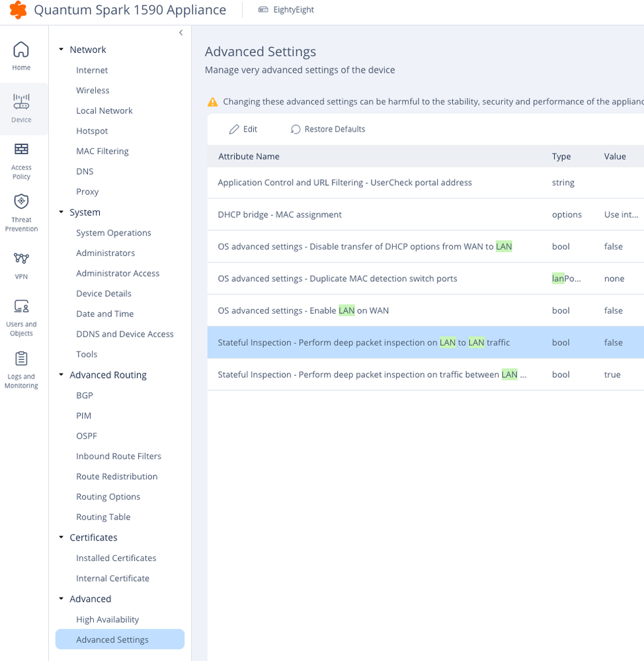The width and height of the screenshot is (644, 661).
Task: Open the VPN section icon
Action: (21, 258)
